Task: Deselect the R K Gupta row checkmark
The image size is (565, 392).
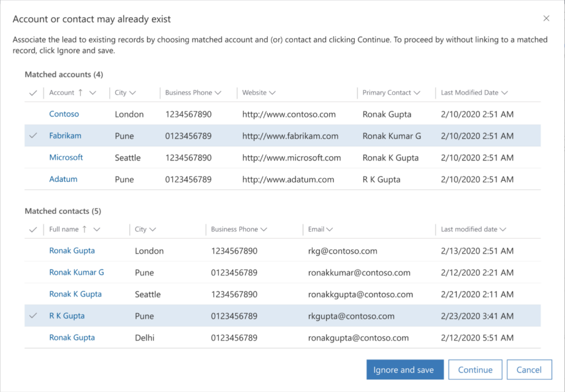Action: [33, 316]
